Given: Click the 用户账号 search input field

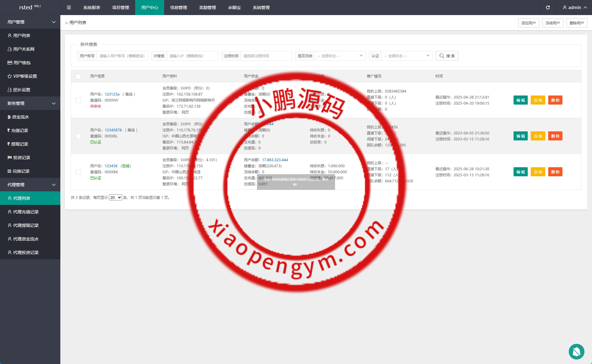Looking at the screenshot, I should click(122, 56).
